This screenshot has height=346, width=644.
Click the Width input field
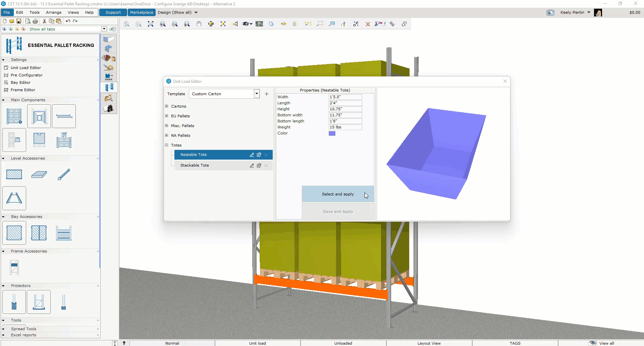click(345, 97)
